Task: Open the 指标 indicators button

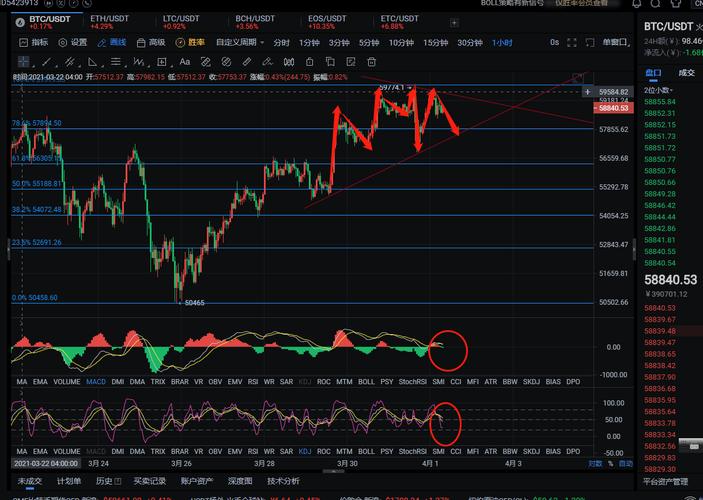Action: [x=33, y=43]
